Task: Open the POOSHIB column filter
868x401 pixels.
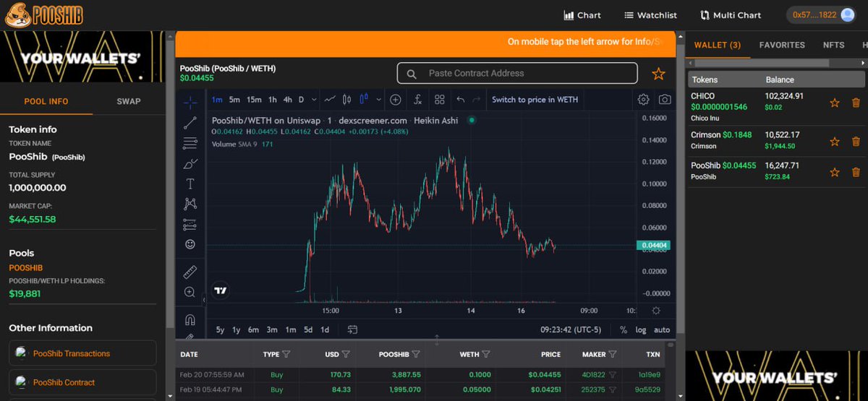Action: click(x=415, y=354)
